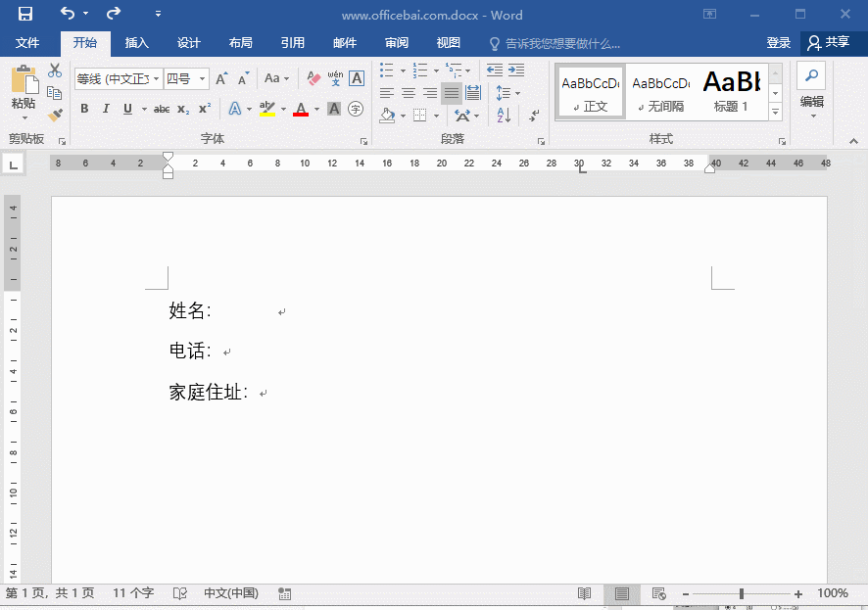Switch to the 视图 tab
Screen dimensions: 868x610
(449, 42)
